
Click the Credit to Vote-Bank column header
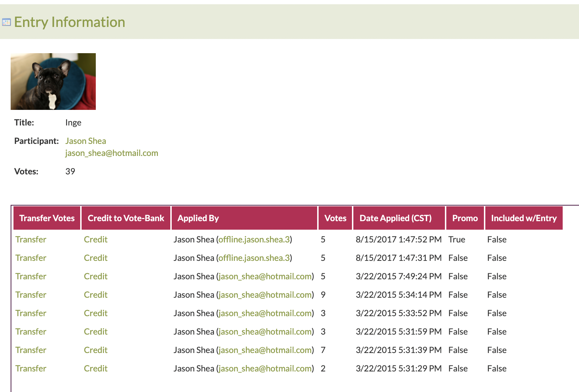(x=126, y=218)
